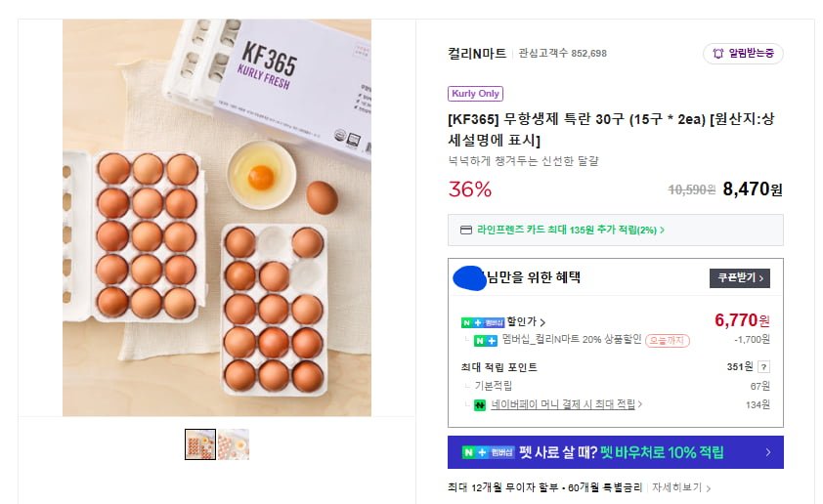Open the question mark help for 최대 적립 포인트
The height and width of the screenshot is (504, 823).
[763, 367]
